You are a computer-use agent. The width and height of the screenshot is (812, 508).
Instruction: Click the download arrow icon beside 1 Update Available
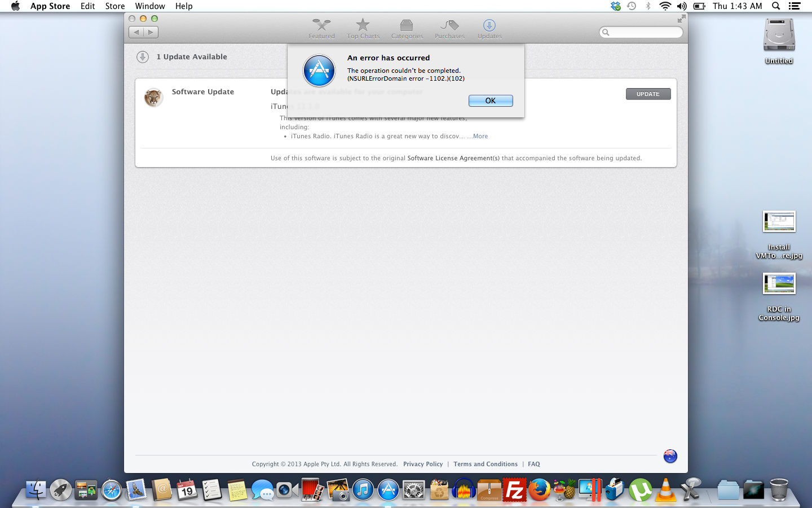click(143, 57)
